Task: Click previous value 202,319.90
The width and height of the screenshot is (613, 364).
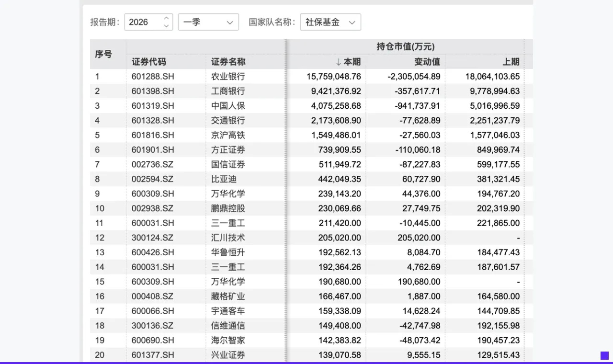Action: click(x=499, y=208)
